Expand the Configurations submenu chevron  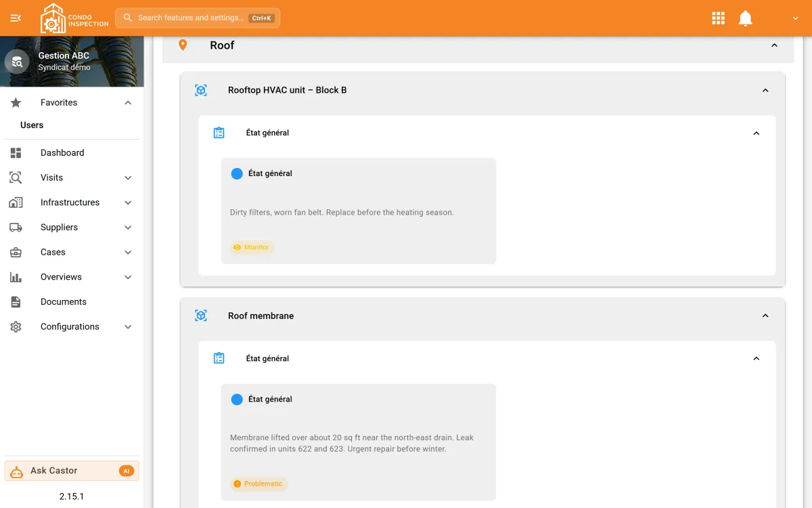click(128, 326)
